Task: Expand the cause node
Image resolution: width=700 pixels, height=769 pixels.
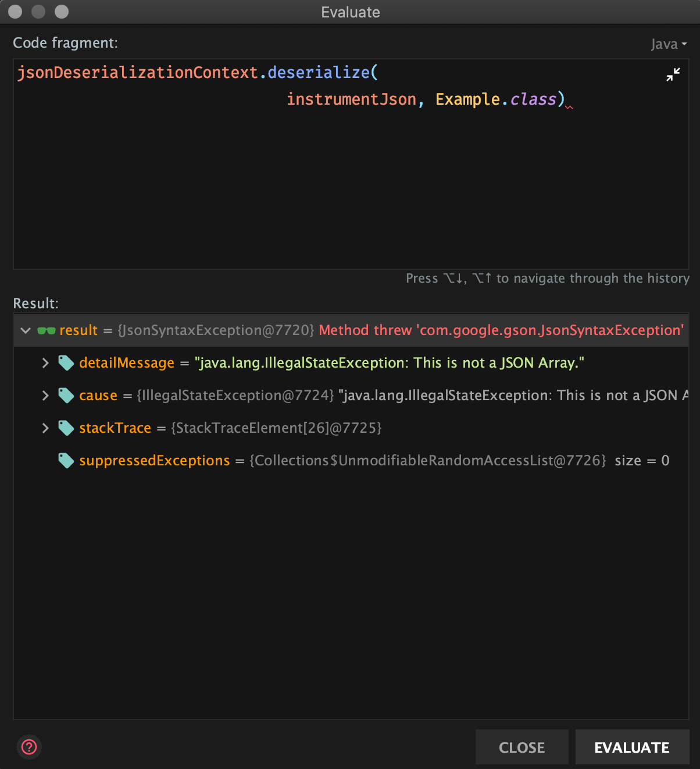Action: 45,396
